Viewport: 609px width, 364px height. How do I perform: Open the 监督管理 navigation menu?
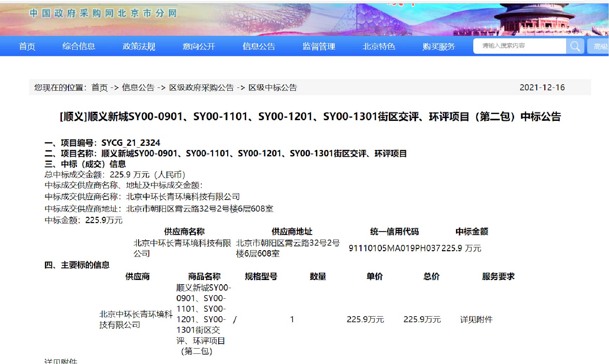point(319,46)
